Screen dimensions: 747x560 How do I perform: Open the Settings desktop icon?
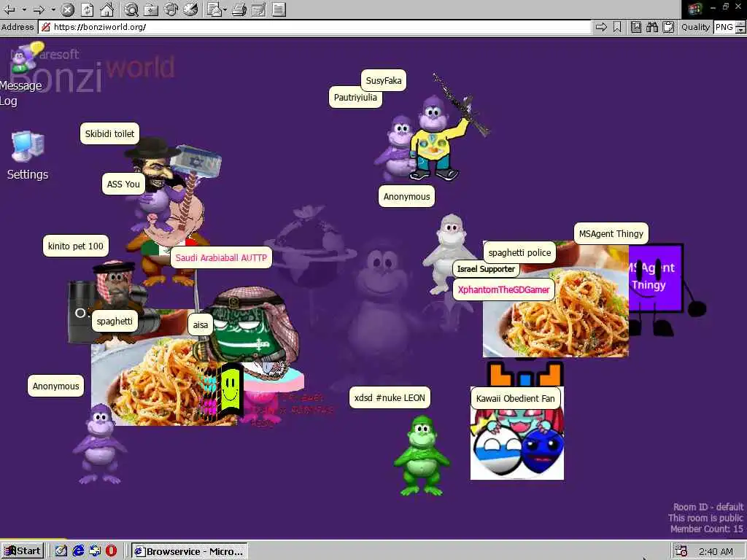tap(28, 156)
